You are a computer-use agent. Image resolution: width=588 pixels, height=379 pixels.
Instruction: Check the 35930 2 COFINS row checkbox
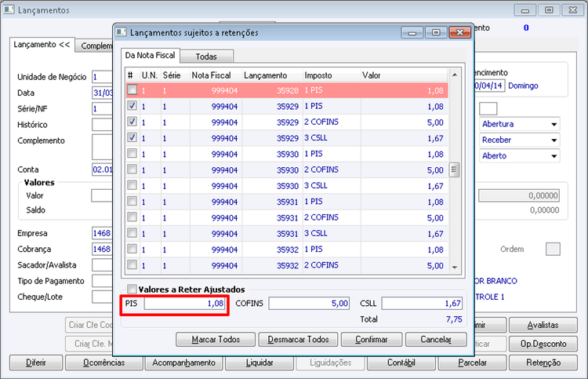[132, 169]
